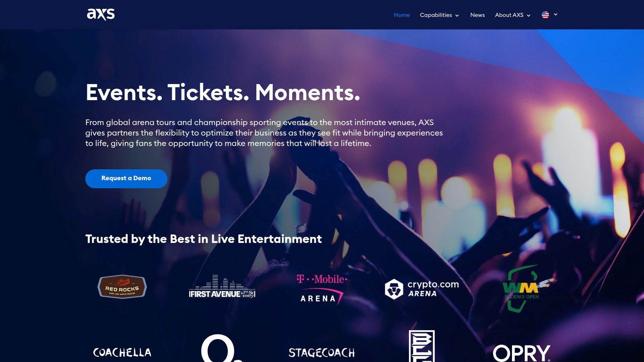Screen dimensions: 644x362
Task: Open the First Avenue venue logo
Action: click(222, 286)
